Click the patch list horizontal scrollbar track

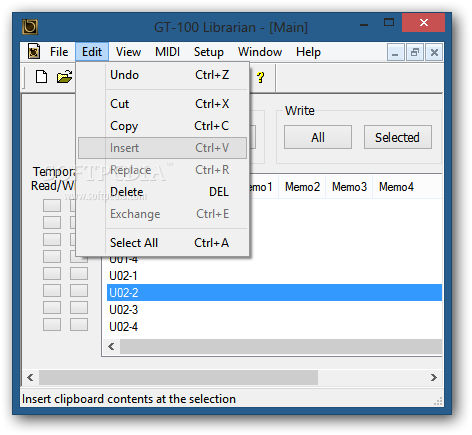pyautogui.click(x=281, y=347)
